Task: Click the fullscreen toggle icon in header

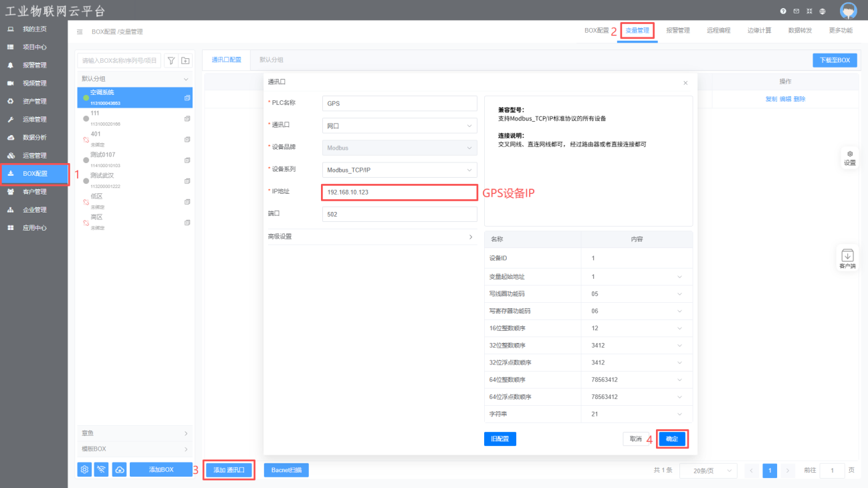Action: click(809, 11)
